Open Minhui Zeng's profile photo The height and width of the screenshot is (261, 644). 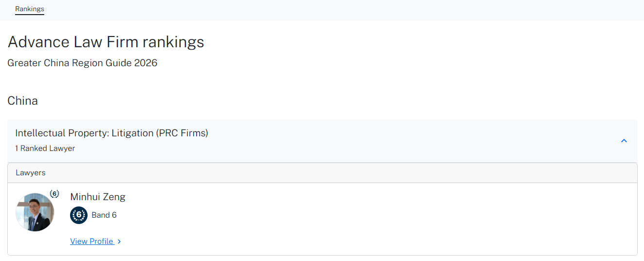35,212
